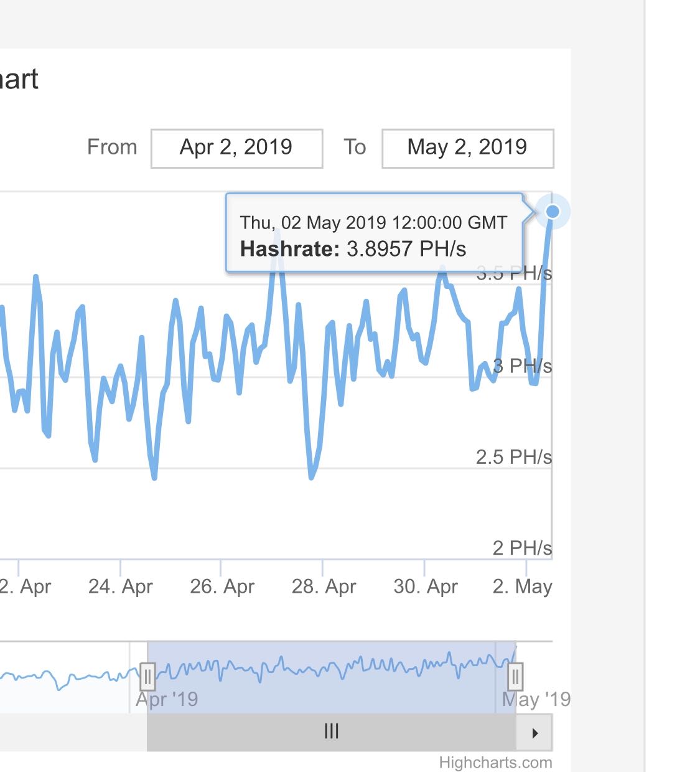
Task: Click the scrollbar grip in the center
Action: pyautogui.click(x=332, y=732)
